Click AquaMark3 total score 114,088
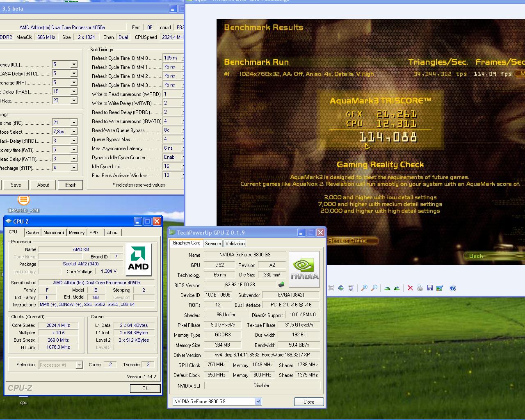Viewport: 525px width, 420px height. [x=388, y=137]
